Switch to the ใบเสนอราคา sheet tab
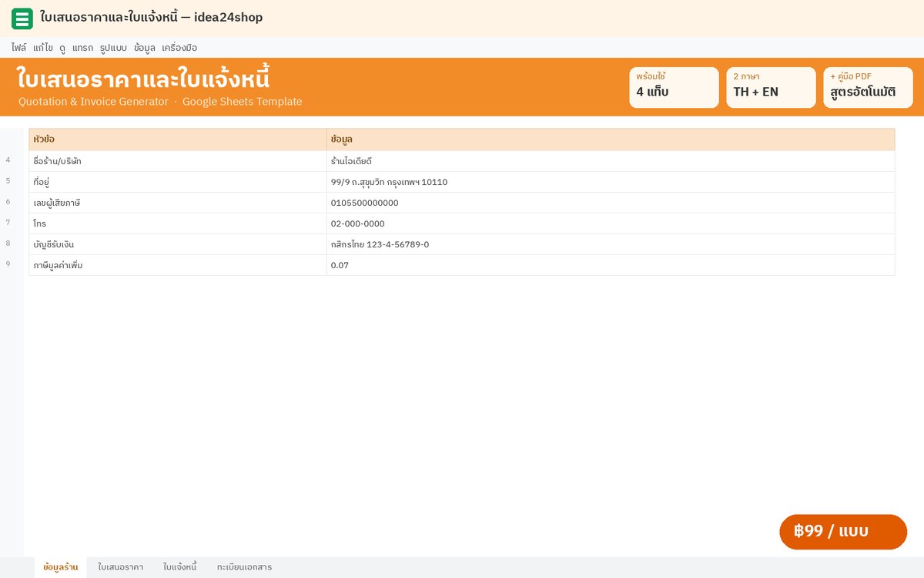The width and height of the screenshot is (924, 578). point(121,567)
